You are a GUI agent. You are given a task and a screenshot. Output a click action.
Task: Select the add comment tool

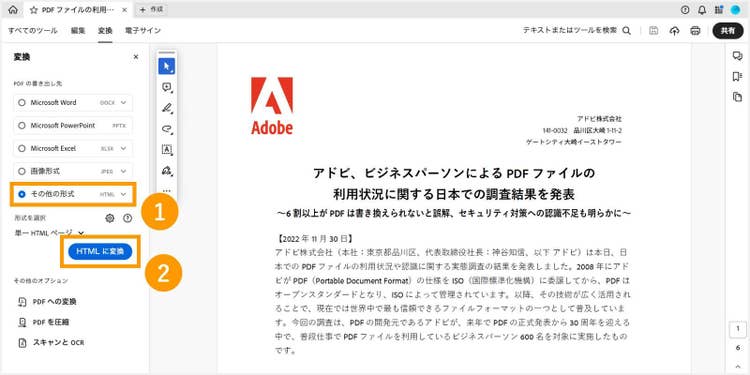(x=166, y=87)
